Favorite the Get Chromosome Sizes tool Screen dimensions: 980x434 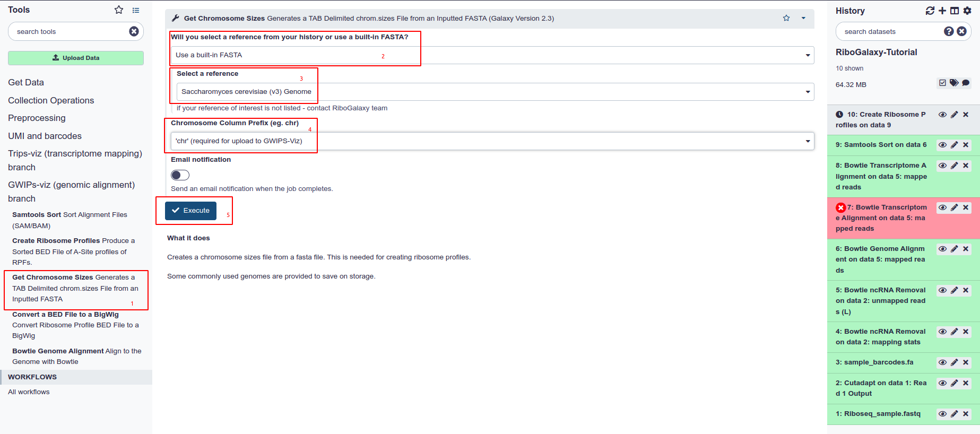[786, 18]
